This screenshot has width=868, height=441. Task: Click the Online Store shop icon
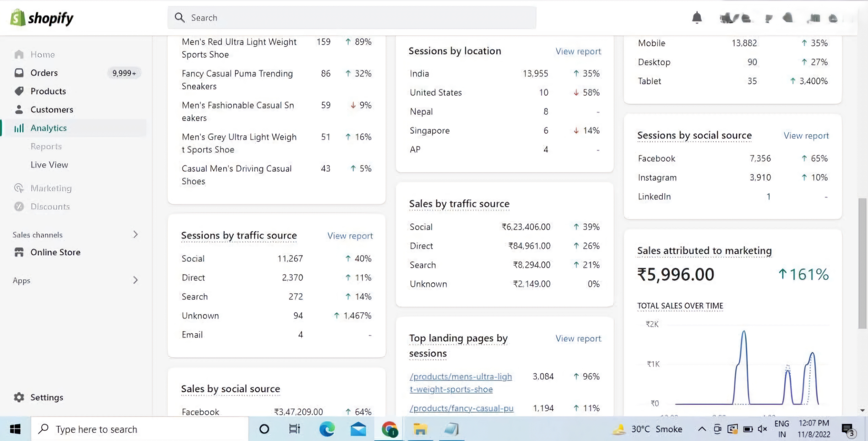[19, 252]
